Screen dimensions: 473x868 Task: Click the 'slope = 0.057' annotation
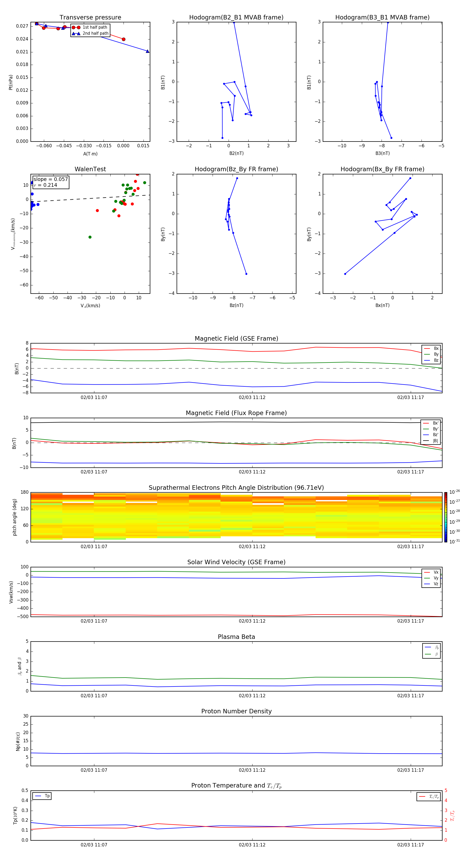pos(51,179)
